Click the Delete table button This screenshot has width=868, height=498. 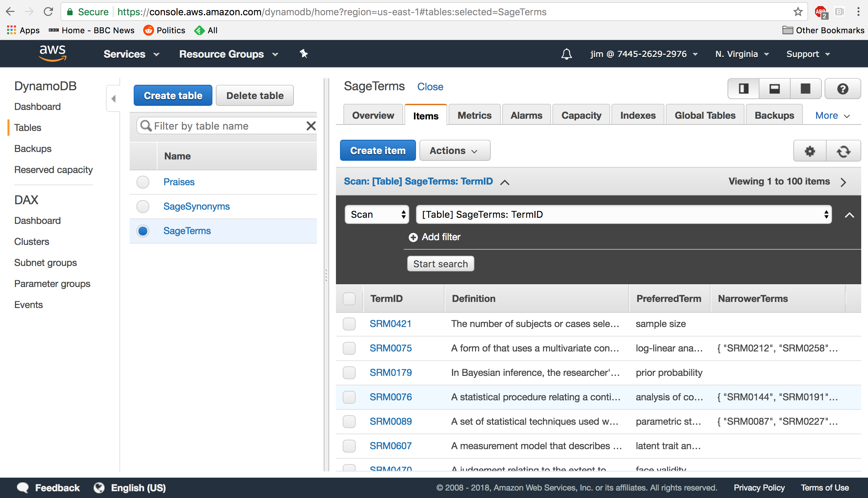pyautogui.click(x=255, y=95)
